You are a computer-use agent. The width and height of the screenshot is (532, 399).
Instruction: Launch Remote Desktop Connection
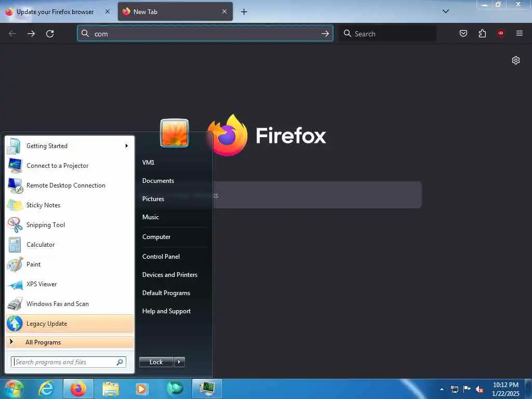click(70, 185)
